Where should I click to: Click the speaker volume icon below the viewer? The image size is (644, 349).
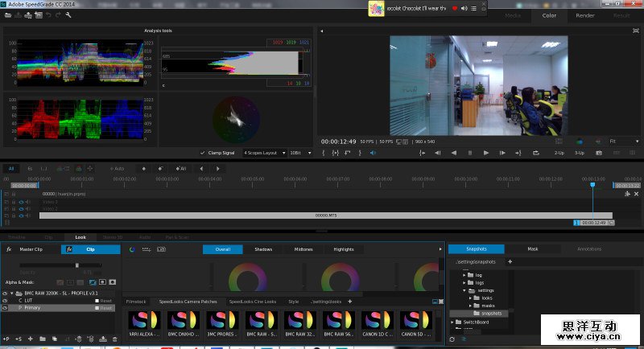tap(372, 152)
